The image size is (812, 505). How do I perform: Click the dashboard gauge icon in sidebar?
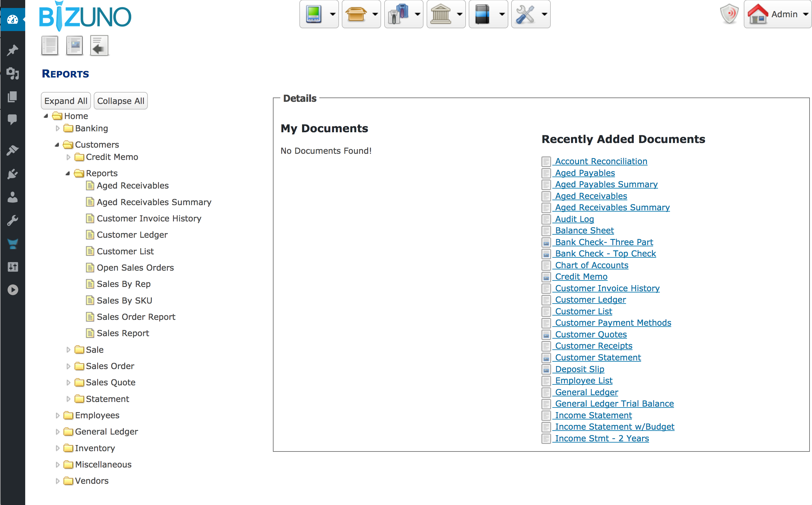(x=12, y=19)
